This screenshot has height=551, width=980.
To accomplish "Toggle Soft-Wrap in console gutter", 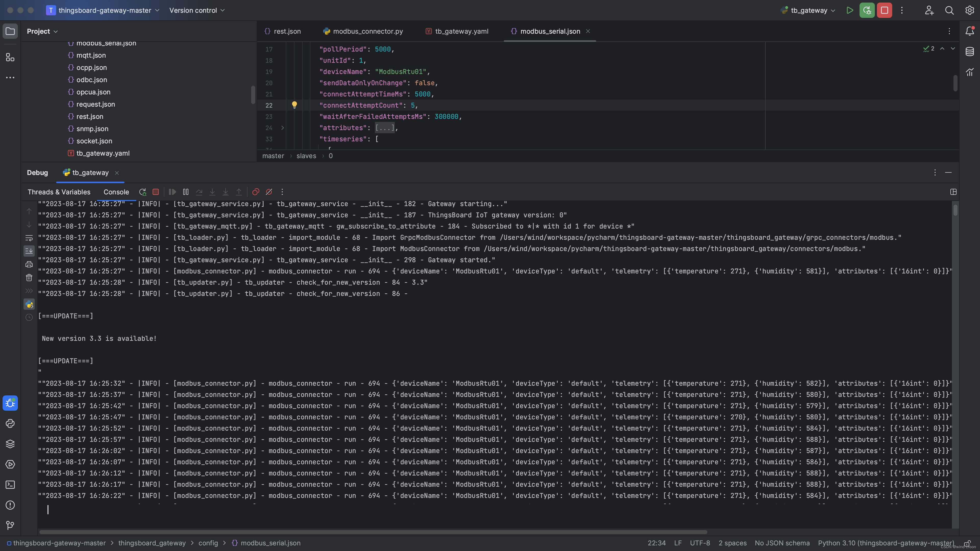I will pos(29,238).
